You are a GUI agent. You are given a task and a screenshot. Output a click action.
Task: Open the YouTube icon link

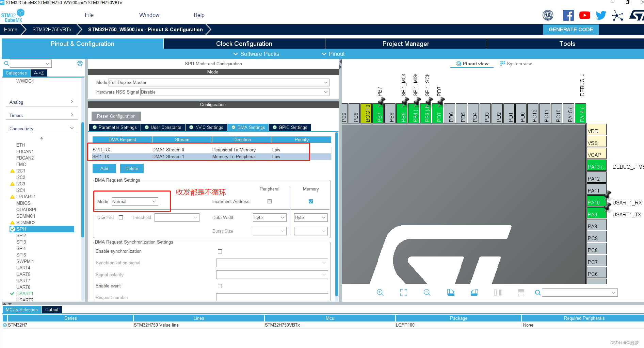click(584, 15)
